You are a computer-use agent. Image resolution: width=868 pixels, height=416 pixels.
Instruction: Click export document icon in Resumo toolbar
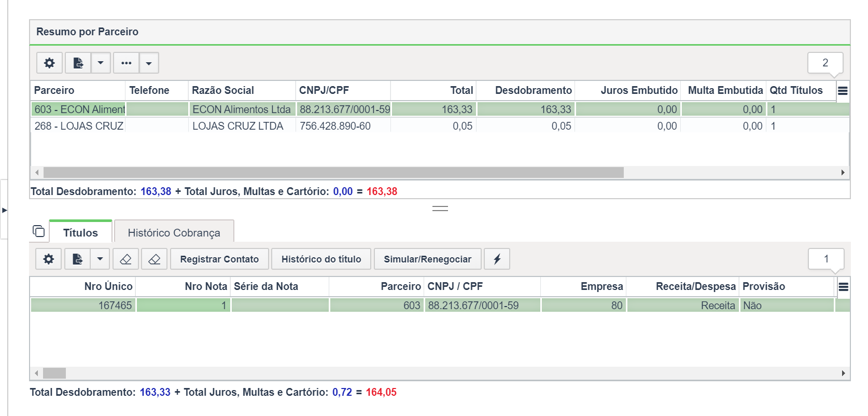[78, 63]
